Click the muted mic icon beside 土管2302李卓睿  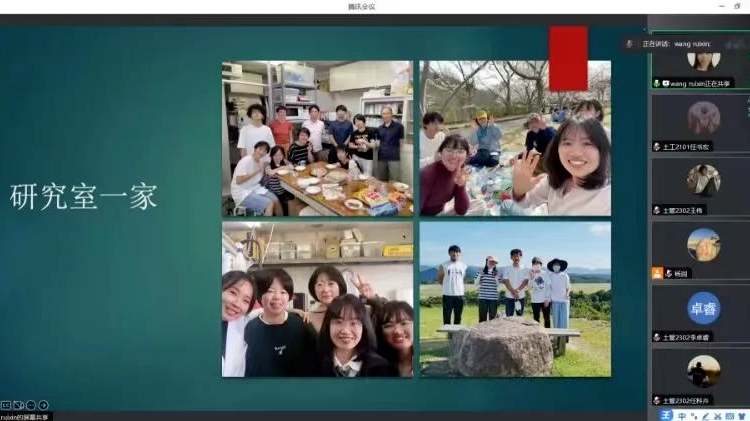[x=657, y=337]
